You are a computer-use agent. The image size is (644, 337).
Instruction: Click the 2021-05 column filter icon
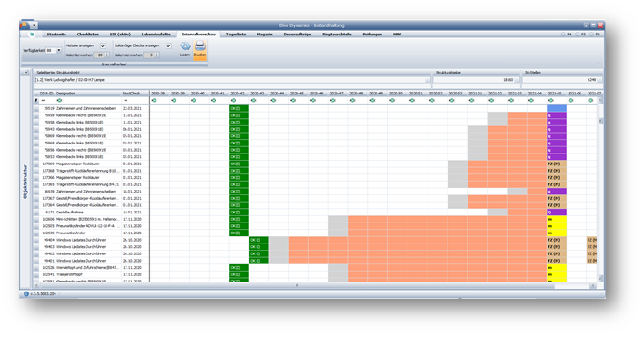tap(551, 101)
